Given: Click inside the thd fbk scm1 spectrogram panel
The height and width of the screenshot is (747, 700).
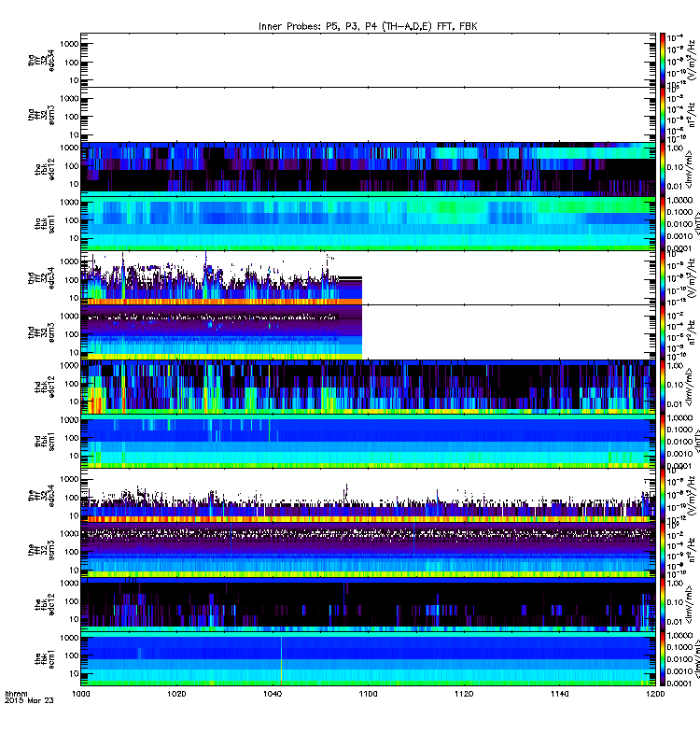Looking at the screenshot, I should [368, 441].
